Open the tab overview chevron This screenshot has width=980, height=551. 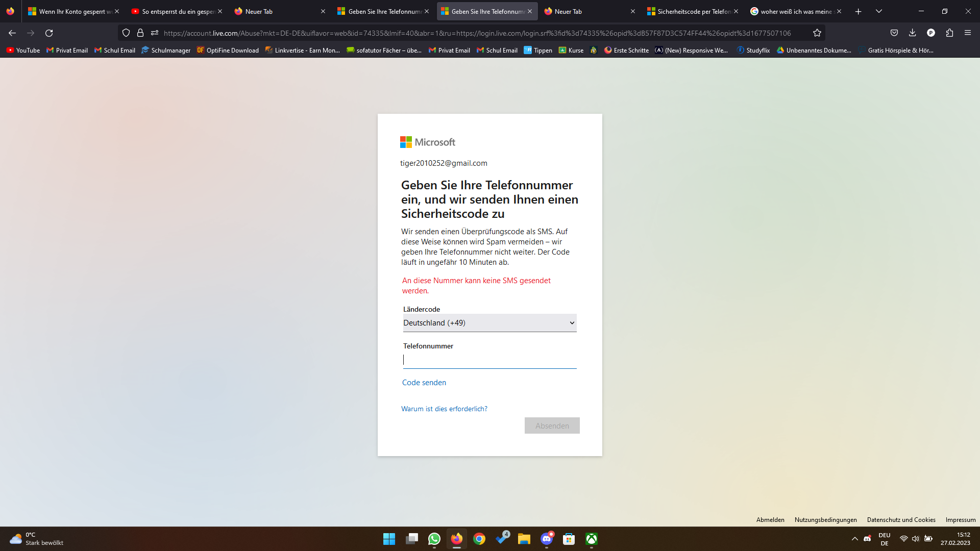(879, 11)
